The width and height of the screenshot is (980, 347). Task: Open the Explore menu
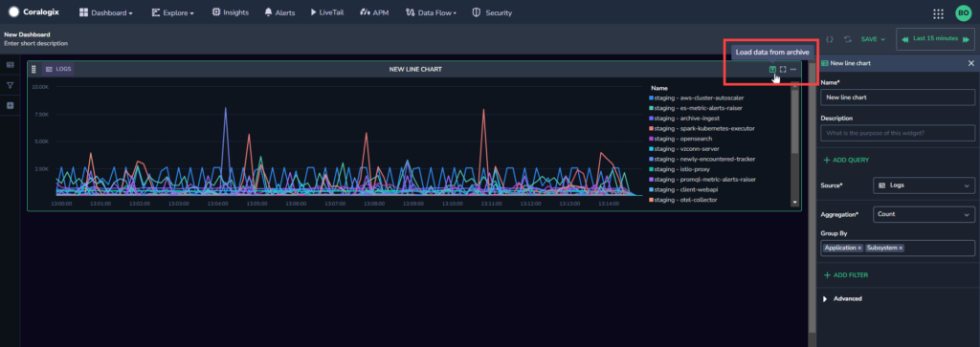[172, 12]
